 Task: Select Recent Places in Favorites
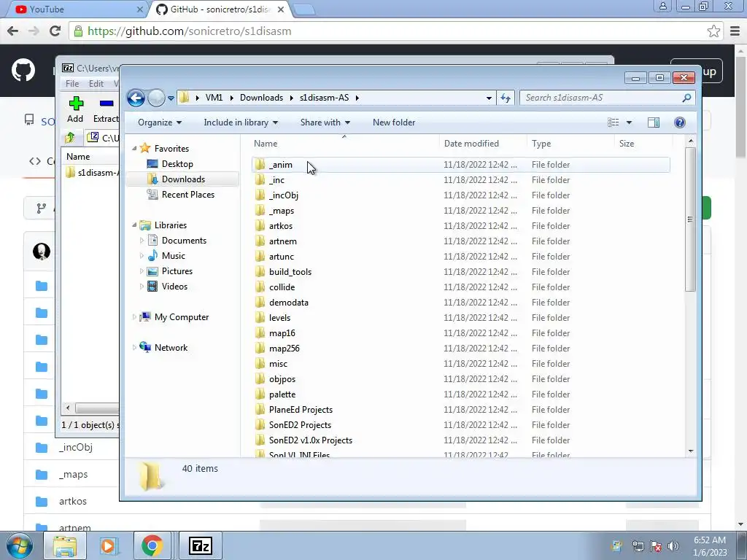click(187, 194)
